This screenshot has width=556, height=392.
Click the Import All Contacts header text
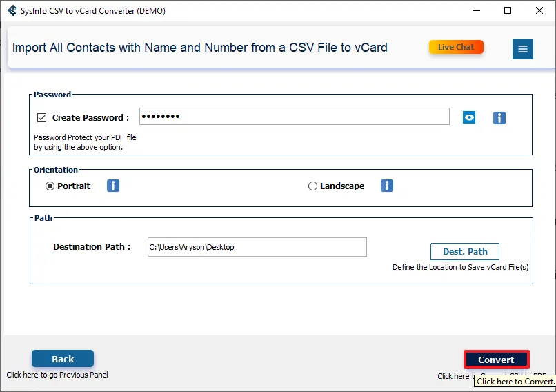click(200, 48)
